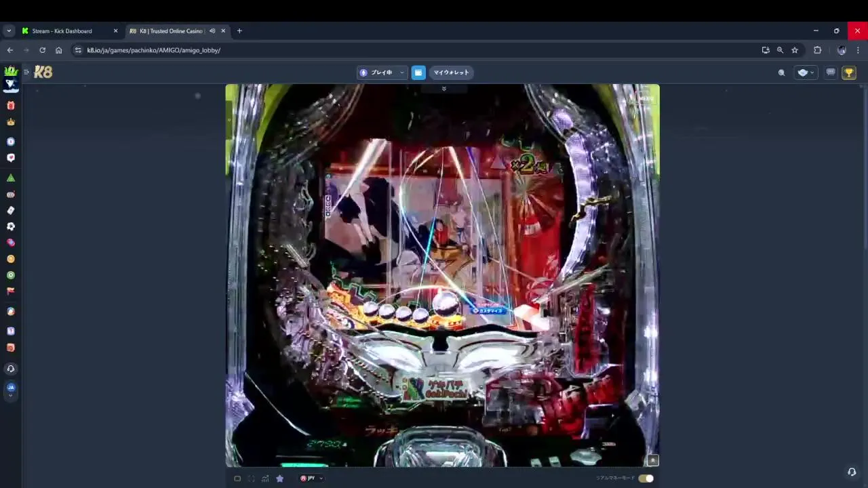Expand the sidebar menu with the hamburger icon
The width and height of the screenshot is (868, 488).
click(26, 72)
